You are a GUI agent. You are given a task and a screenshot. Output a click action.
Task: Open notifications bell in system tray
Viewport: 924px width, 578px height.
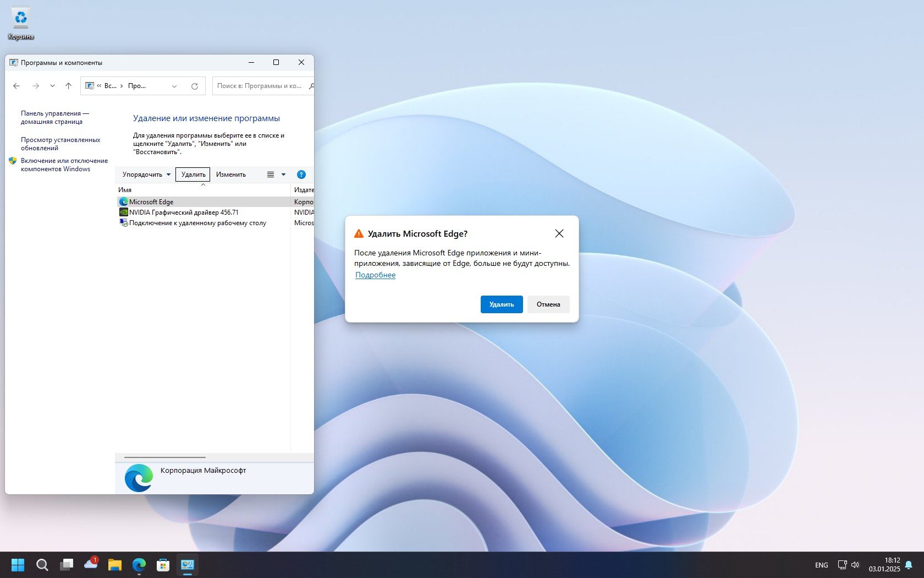[x=909, y=565]
